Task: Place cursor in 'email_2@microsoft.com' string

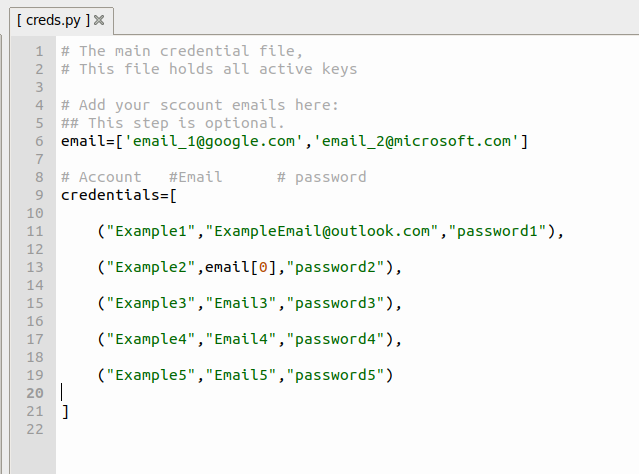Action: pos(416,141)
